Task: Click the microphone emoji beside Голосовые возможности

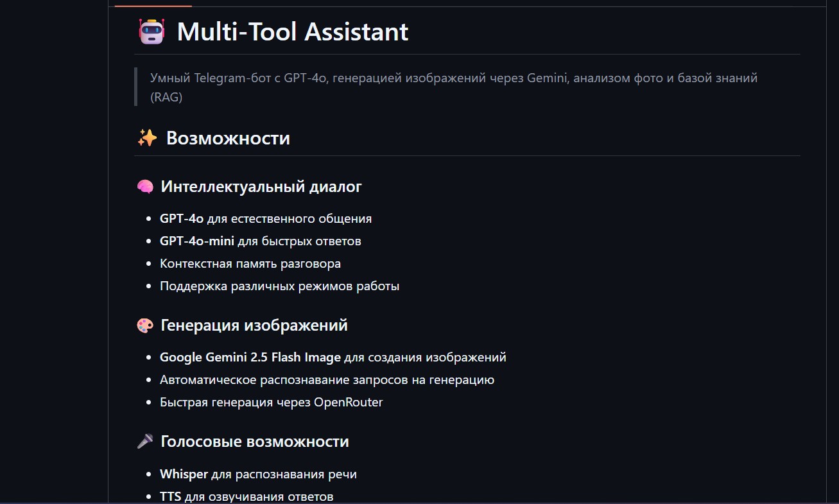Action: tap(145, 442)
